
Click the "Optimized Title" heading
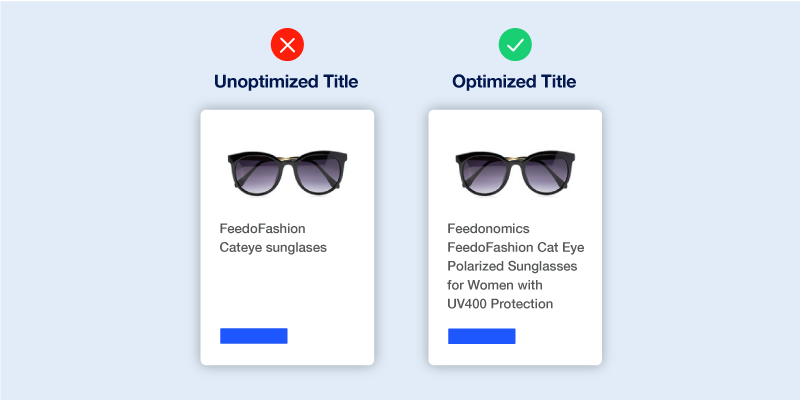[x=514, y=82]
